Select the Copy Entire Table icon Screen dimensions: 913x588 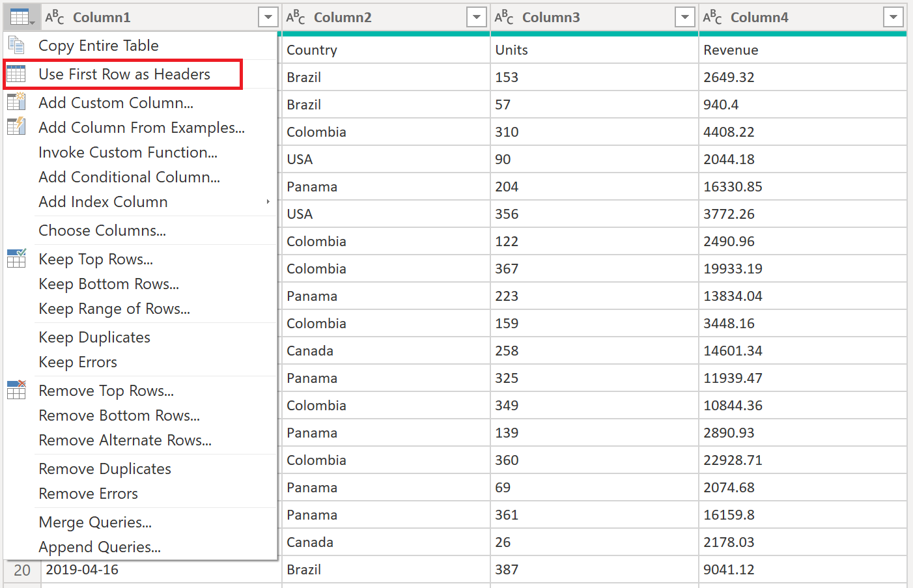16,45
